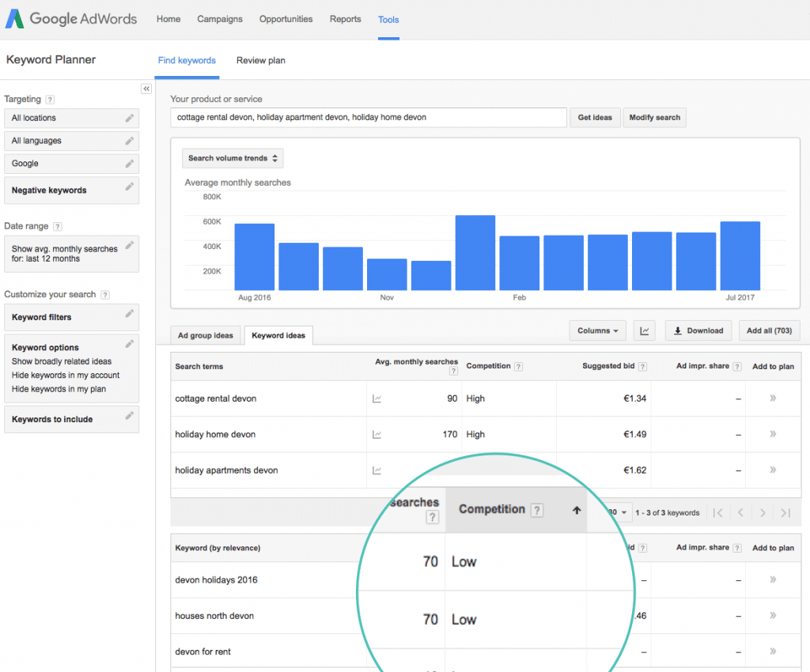Click Add all (703) button
The image size is (810, 672).
(769, 330)
